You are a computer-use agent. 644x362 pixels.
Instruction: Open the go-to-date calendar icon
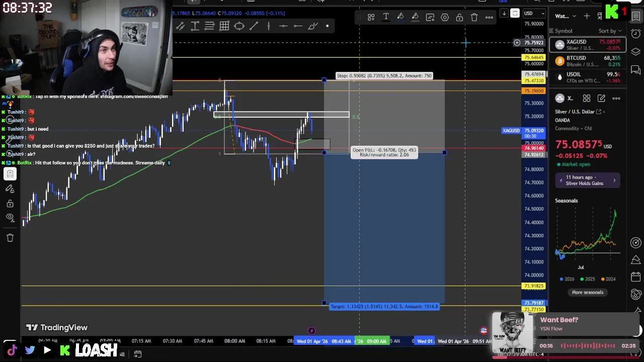[137, 354]
